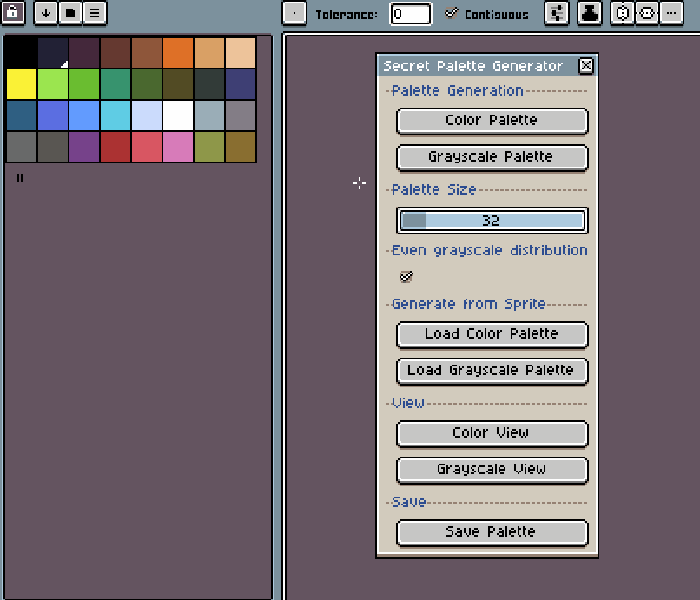Select the dark forest green swatch
The image size is (700, 600).
coord(147,84)
